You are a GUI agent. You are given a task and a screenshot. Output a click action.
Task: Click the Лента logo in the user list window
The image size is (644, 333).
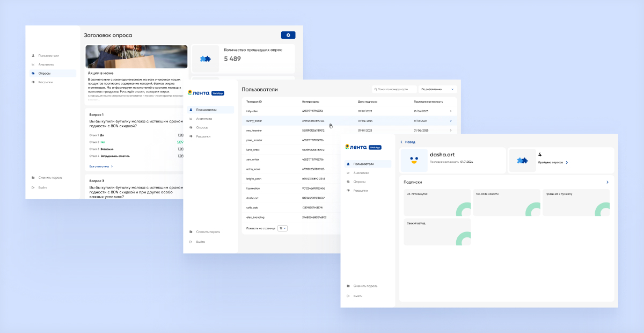tap(199, 92)
